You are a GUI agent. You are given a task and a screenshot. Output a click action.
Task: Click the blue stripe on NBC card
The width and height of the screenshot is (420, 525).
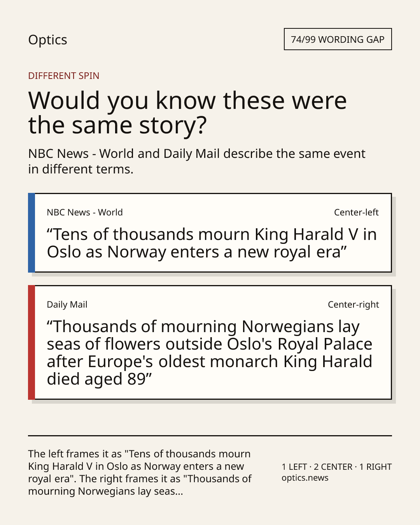[x=31, y=233]
